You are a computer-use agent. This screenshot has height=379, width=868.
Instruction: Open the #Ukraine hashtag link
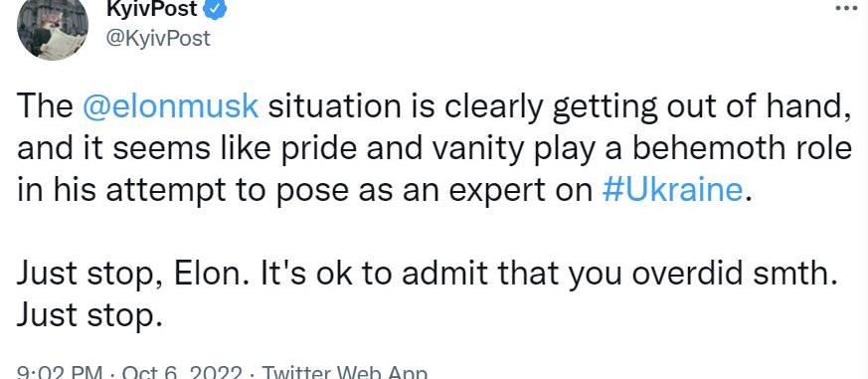click(671, 189)
